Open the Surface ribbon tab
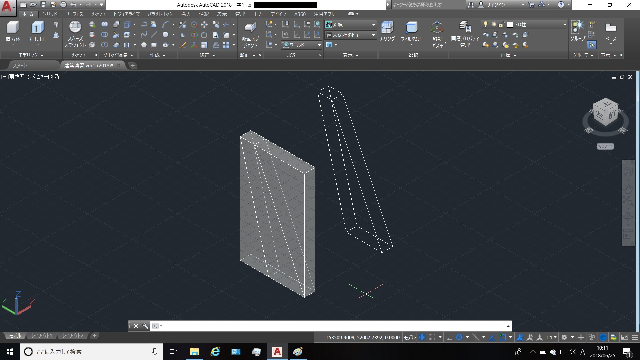The width and height of the screenshot is (640, 360). tap(75, 14)
